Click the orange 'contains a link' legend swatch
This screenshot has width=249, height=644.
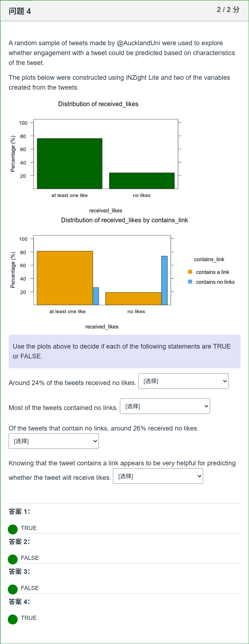coord(190,272)
